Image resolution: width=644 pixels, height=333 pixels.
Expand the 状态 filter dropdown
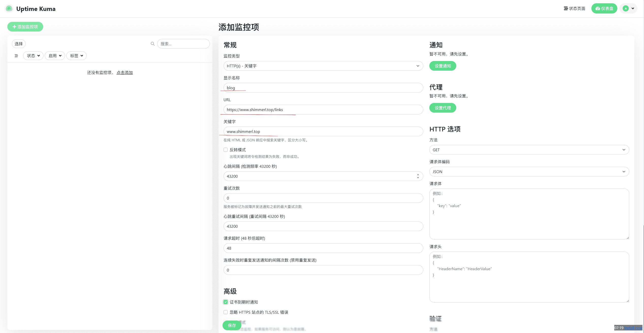click(x=33, y=56)
